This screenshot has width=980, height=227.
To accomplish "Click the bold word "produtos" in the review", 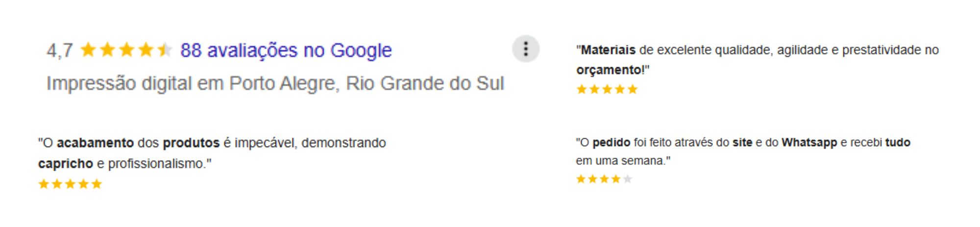I will pyautogui.click(x=191, y=143).
